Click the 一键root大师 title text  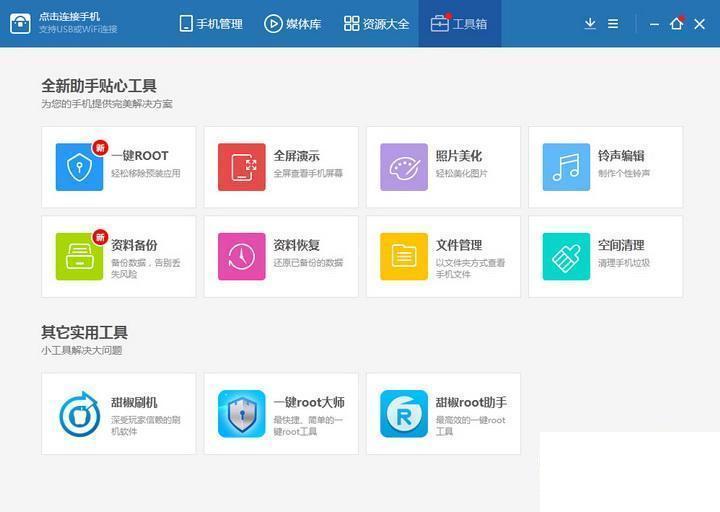point(309,402)
